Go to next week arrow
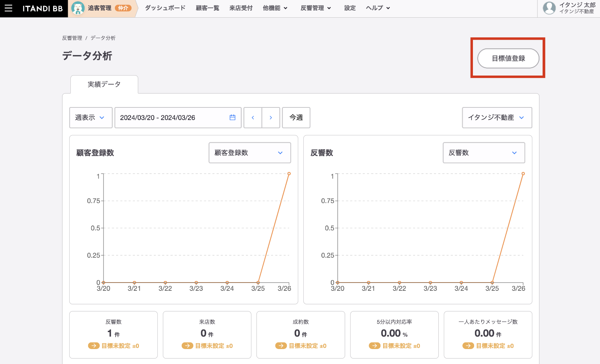Screen dimensions: 600x364 pyautogui.click(x=271, y=118)
